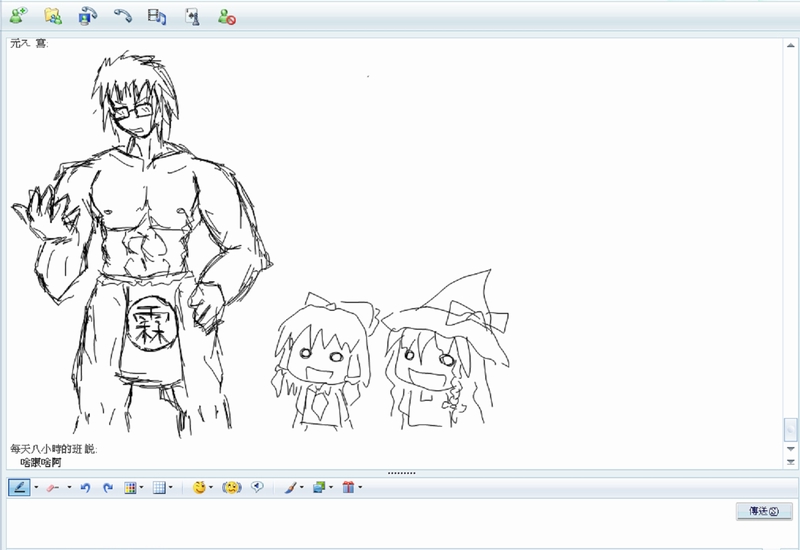Click the conversation scrollbar up arrow

(790, 45)
